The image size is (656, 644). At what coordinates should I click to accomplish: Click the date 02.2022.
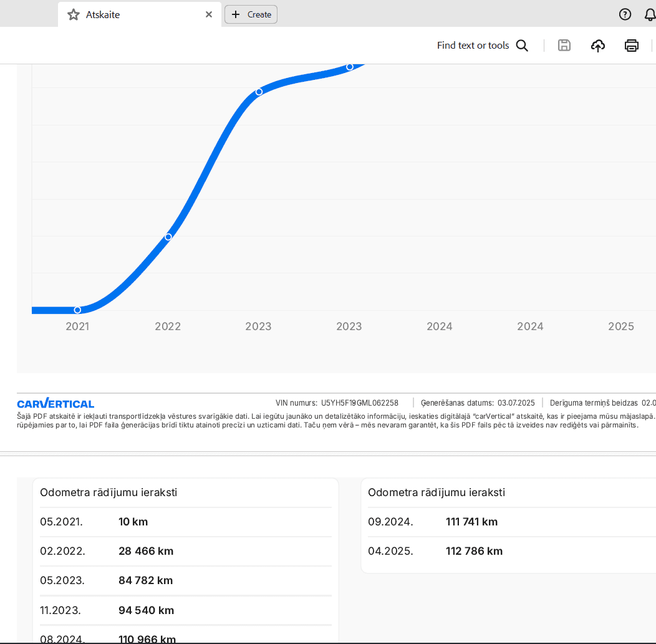[63, 551]
